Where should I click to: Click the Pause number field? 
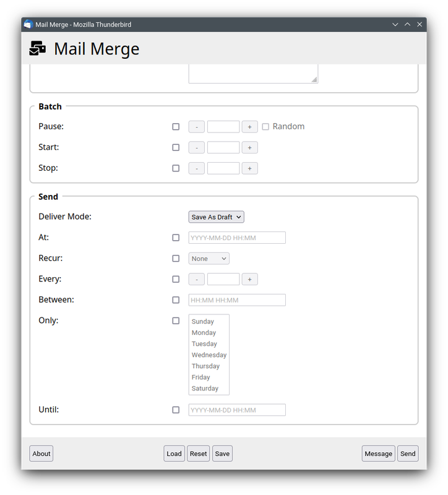point(223,127)
